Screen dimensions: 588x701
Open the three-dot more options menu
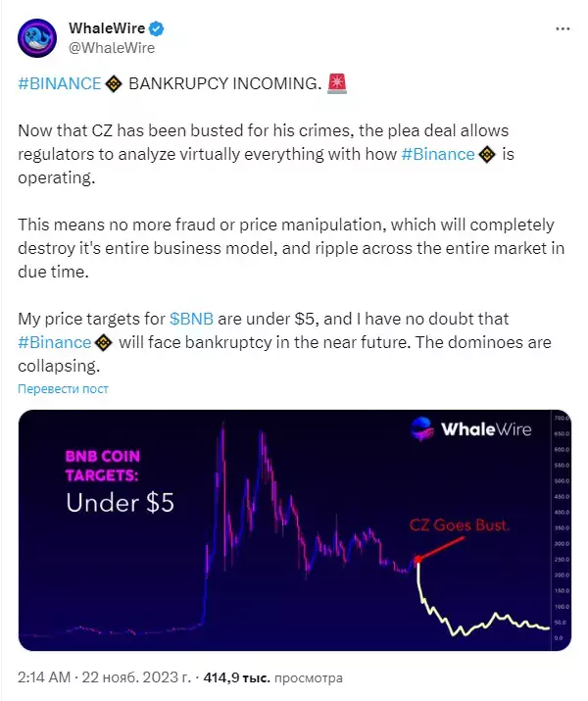563,29
